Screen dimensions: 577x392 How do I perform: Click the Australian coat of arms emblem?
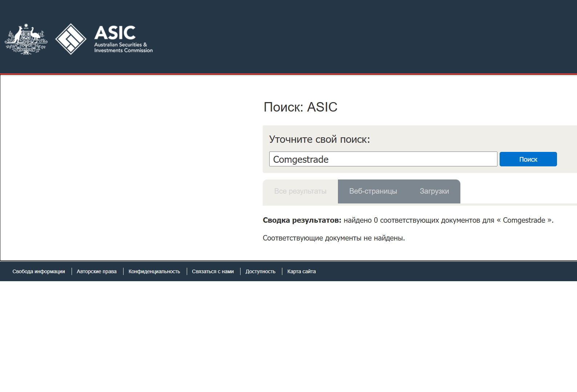(26, 39)
